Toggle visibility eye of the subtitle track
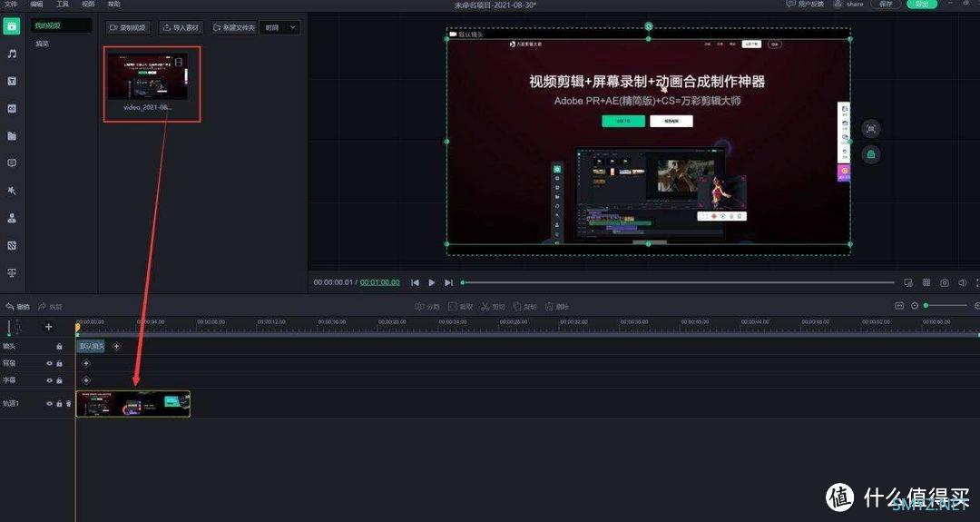The height and width of the screenshot is (522, 980). pyautogui.click(x=49, y=380)
